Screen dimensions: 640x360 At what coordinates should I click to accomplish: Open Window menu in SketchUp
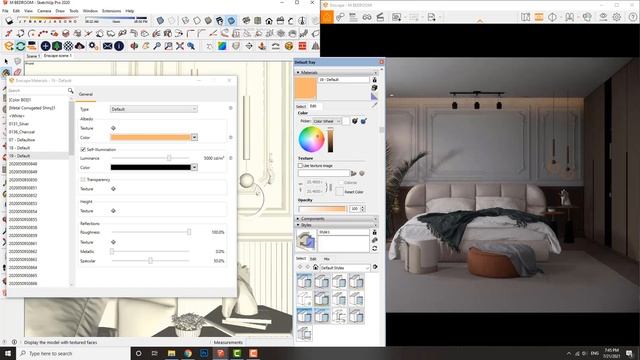[x=90, y=11]
